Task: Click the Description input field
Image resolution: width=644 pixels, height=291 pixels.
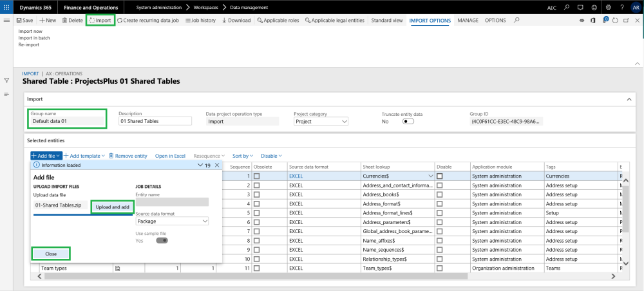Action: coord(155,121)
